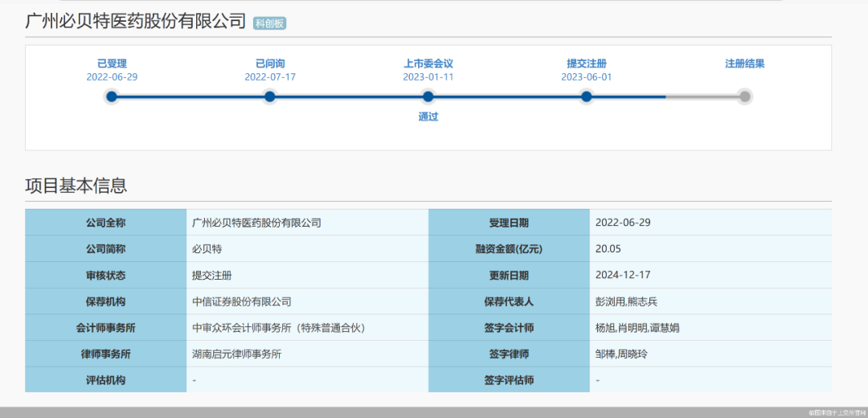Click the 审核状态 value 提交注册

[x=211, y=276]
